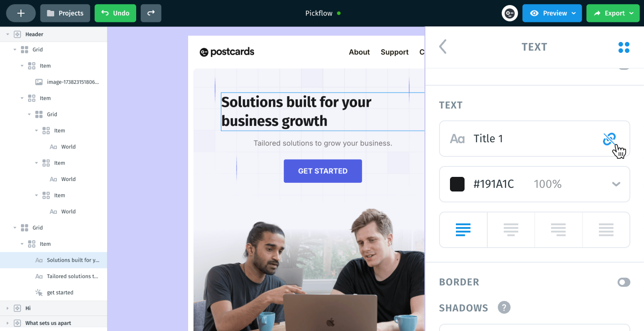The width and height of the screenshot is (644, 331).
Task: Open the color dropdown chevron
Action: (616, 184)
